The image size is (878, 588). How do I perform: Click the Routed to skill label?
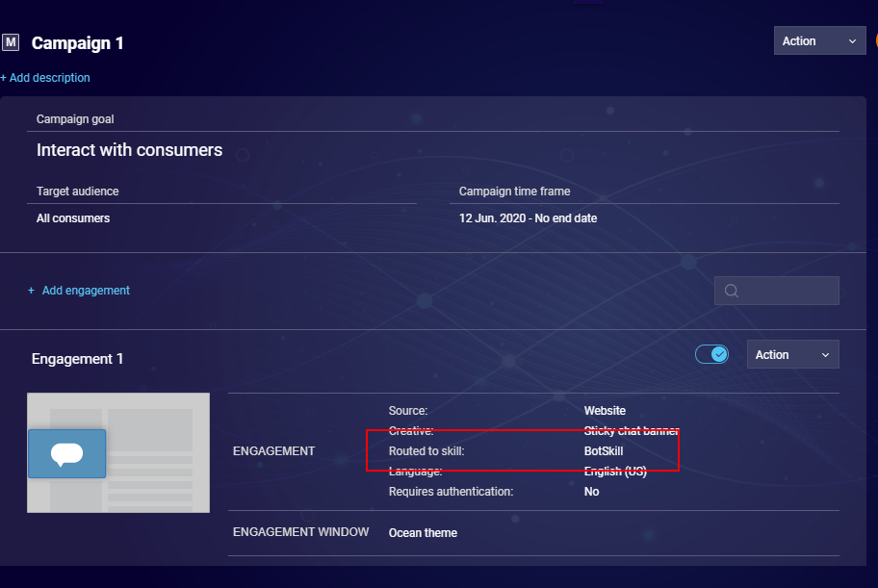(x=426, y=450)
